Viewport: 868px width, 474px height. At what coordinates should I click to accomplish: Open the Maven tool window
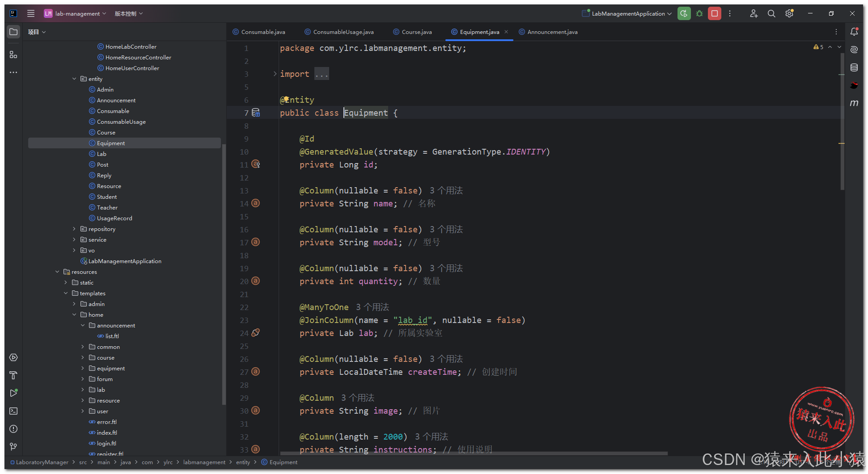[x=854, y=103]
